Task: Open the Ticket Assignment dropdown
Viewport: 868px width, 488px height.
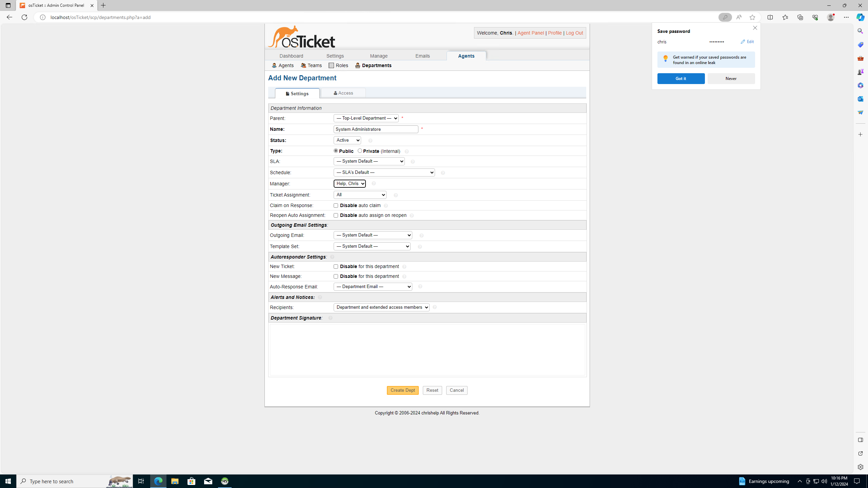Action: click(360, 195)
